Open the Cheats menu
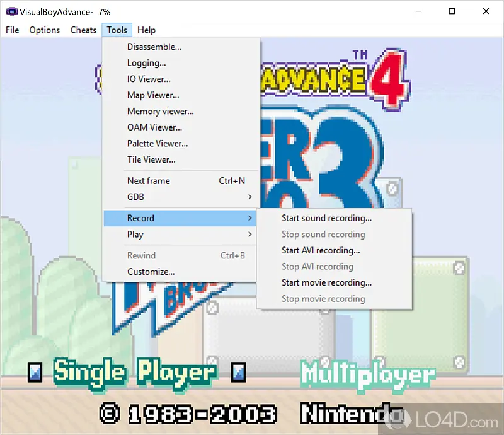This screenshot has height=435, width=504. click(x=83, y=30)
